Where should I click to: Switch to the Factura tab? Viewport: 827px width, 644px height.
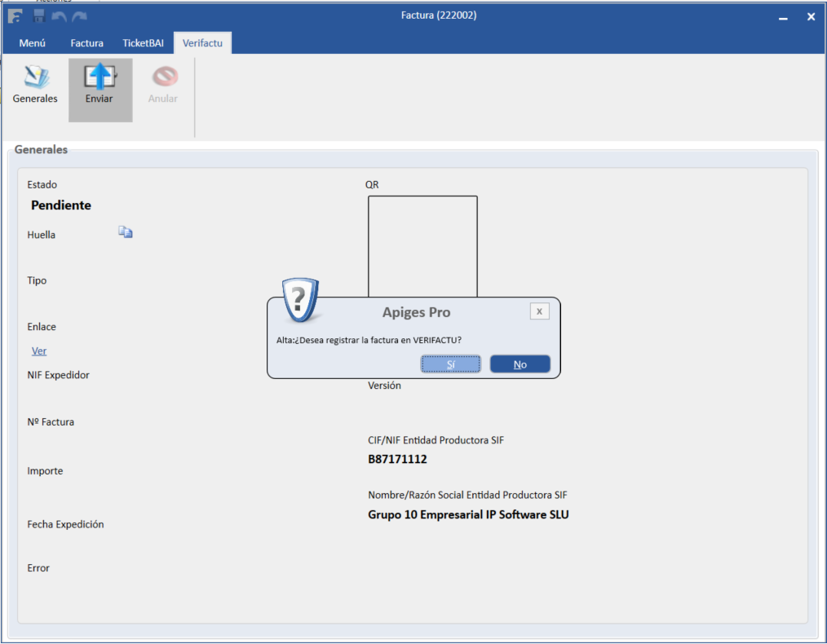(87, 43)
